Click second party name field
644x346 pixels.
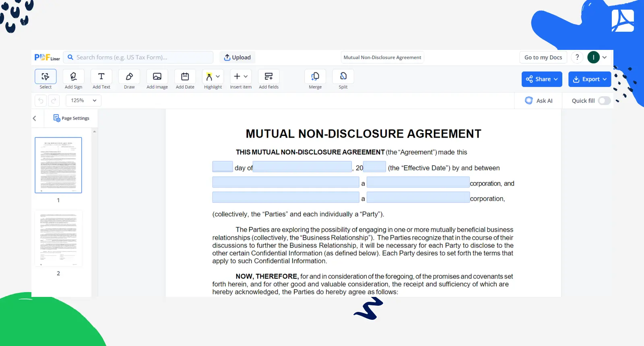click(x=286, y=197)
